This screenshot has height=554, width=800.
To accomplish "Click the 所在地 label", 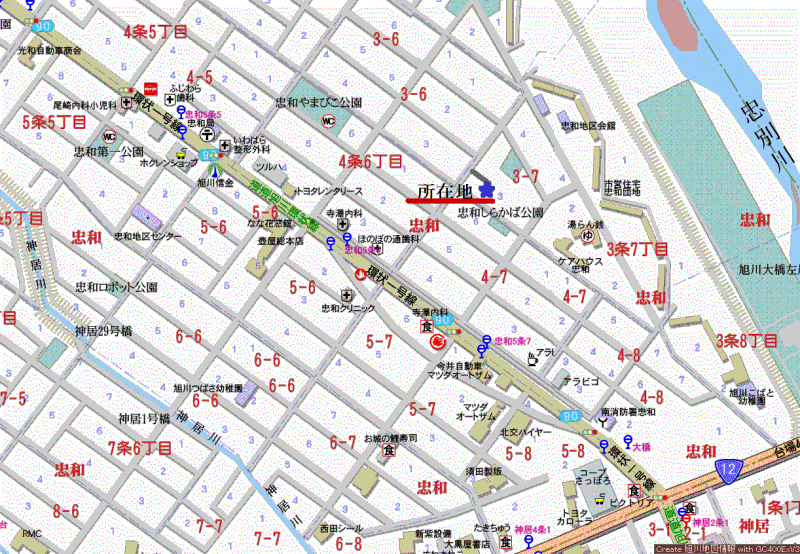I will pos(445,192).
